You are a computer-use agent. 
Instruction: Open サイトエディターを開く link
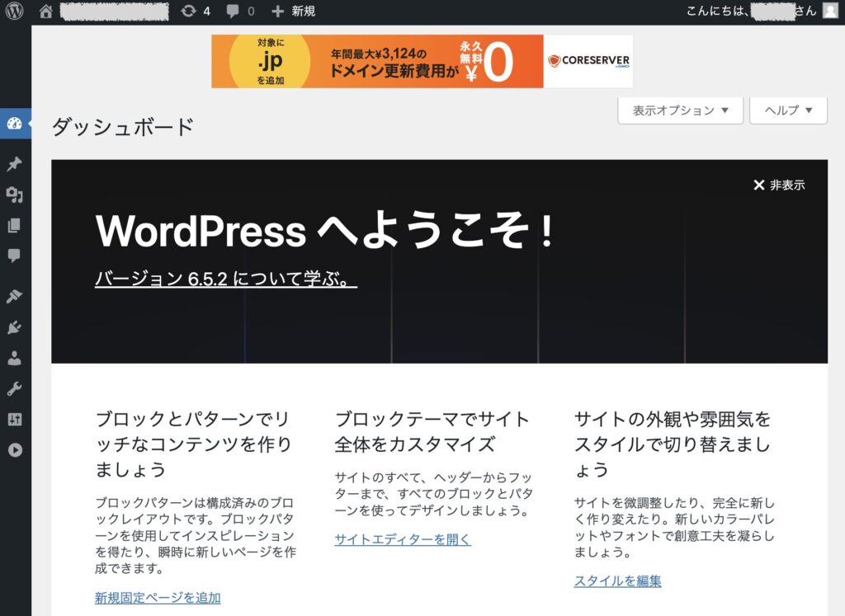[402, 539]
